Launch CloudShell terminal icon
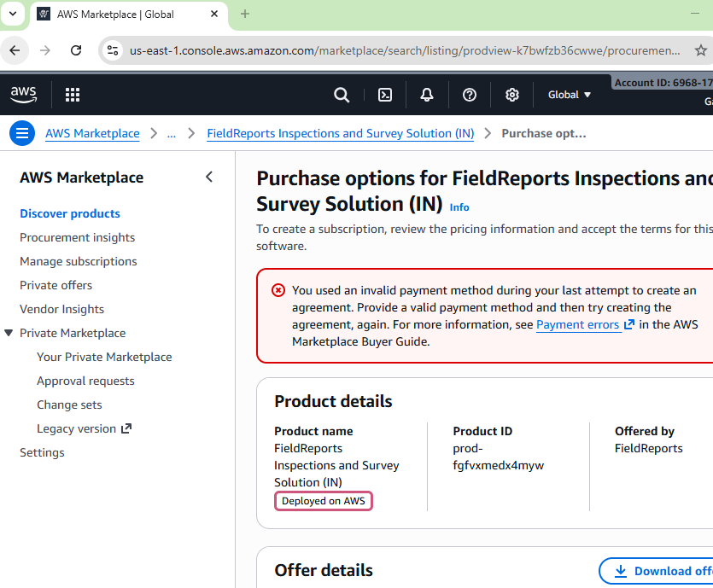The width and height of the screenshot is (713, 588). pyautogui.click(x=385, y=95)
